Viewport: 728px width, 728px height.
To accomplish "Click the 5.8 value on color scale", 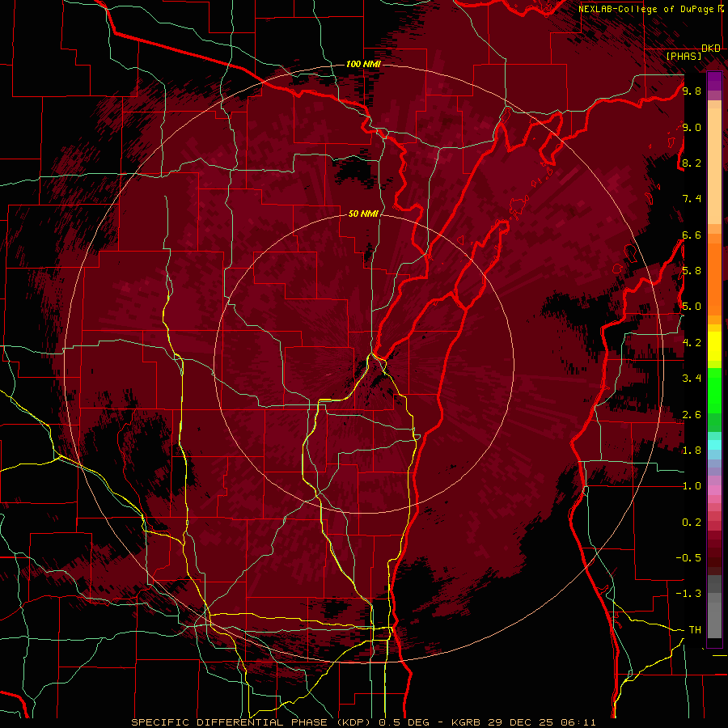I will pyautogui.click(x=692, y=271).
